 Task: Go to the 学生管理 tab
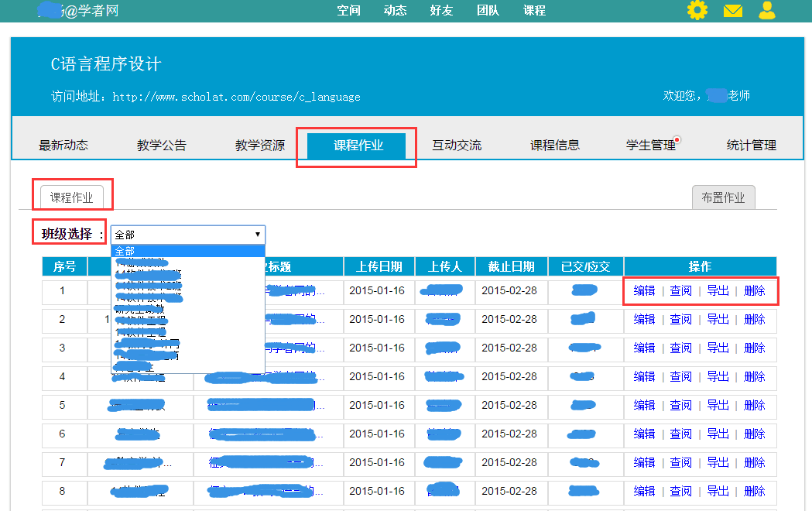[650, 145]
